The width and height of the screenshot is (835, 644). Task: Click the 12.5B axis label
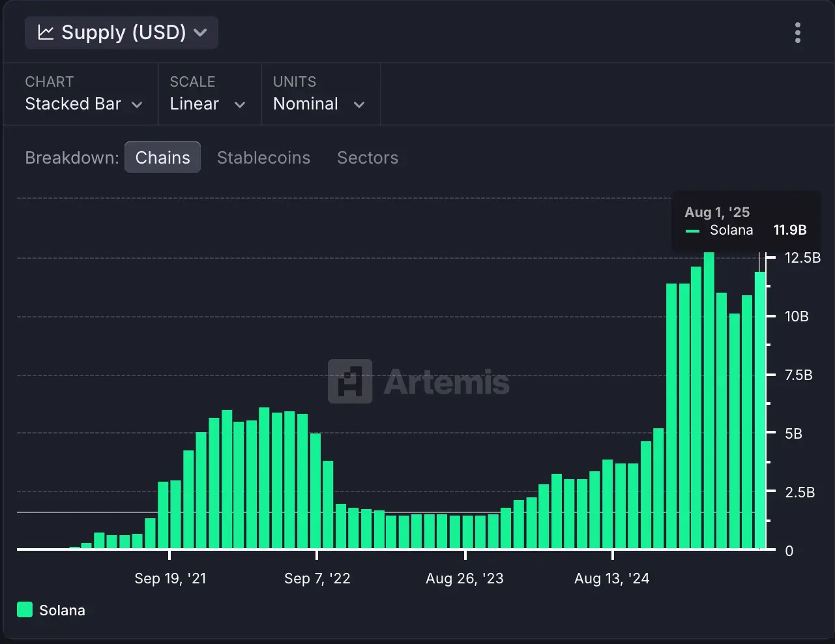click(x=804, y=257)
